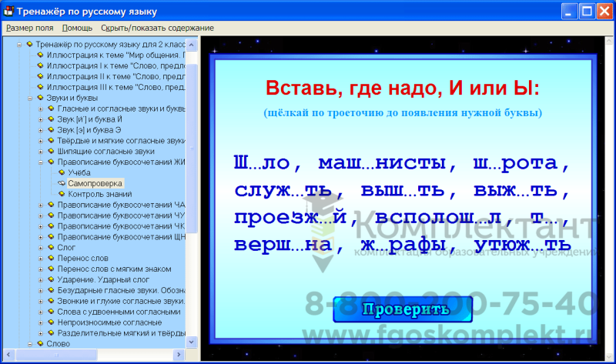
Task: Expand Правописание буквосочетаний ЧК node
Action: point(41,226)
